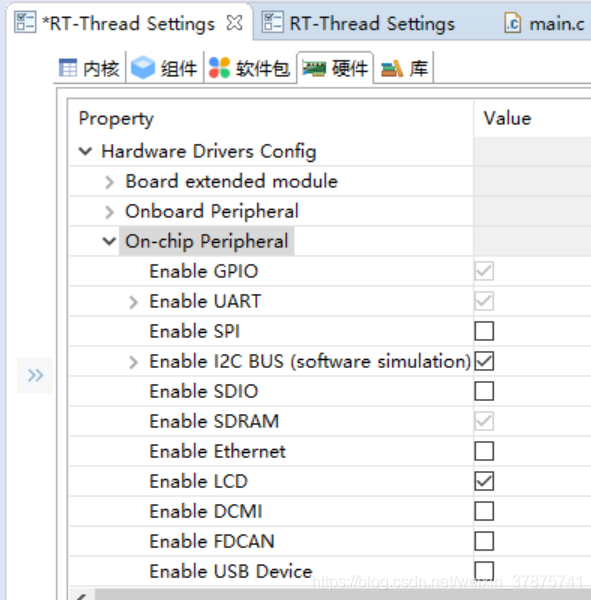The height and width of the screenshot is (600, 591).
Task: Click the hardware board icon beside 硬件
Action: coord(314,68)
